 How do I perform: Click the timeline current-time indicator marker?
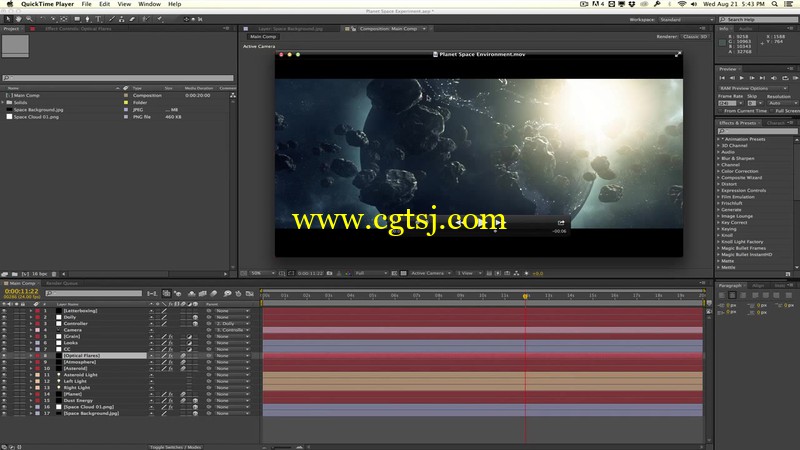[525, 296]
